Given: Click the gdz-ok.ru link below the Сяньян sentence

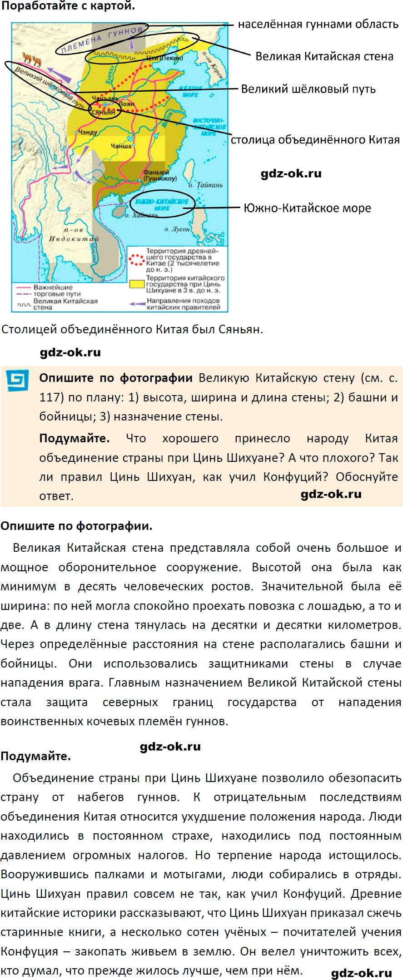Looking at the screenshot, I should pos(70,352).
